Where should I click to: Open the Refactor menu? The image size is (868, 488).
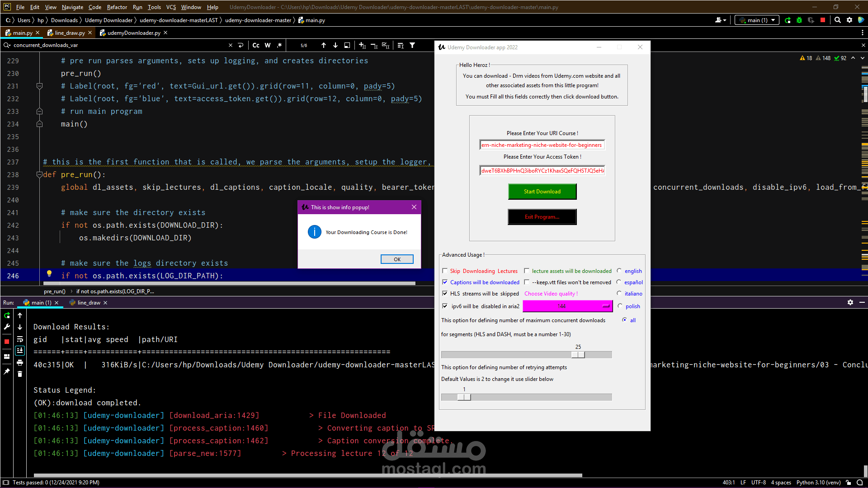pyautogui.click(x=117, y=7)
